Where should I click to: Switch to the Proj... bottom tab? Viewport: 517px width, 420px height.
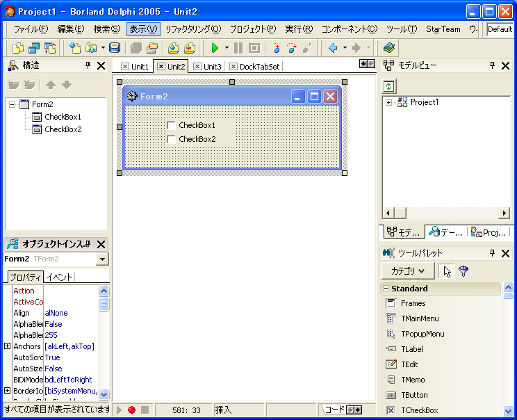pos(489,232)
